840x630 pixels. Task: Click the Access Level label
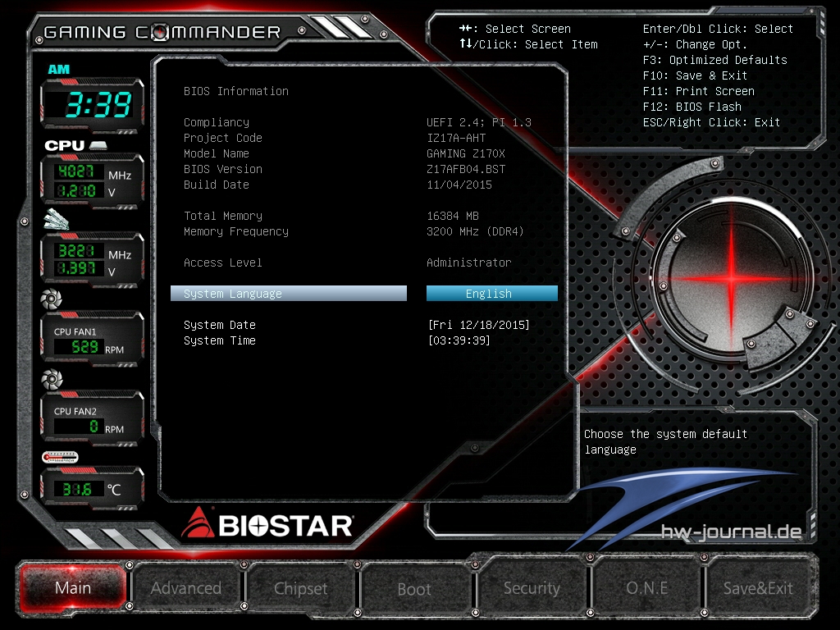tap(223, 262)
